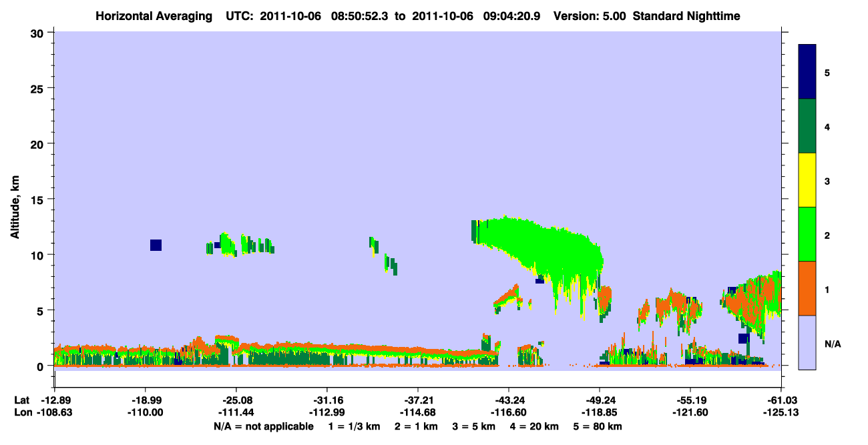The width and height of the screenshot is (868, 445).
Task: Click the colorbar label '5'
Action: [x=827, y=72]
